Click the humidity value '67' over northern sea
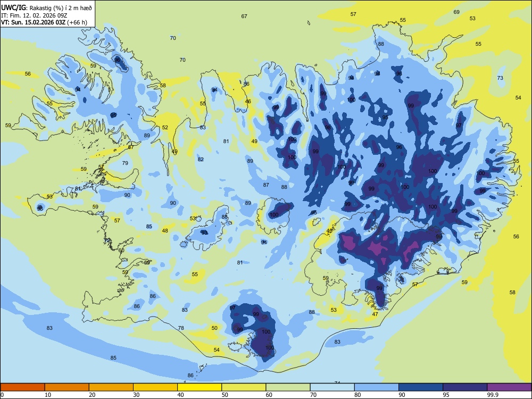This screenshot has width=532, height=399. point(244,16)
